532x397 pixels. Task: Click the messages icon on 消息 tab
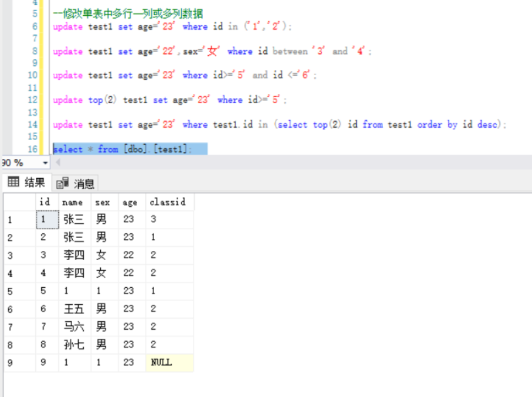click(x=62, y=183)
